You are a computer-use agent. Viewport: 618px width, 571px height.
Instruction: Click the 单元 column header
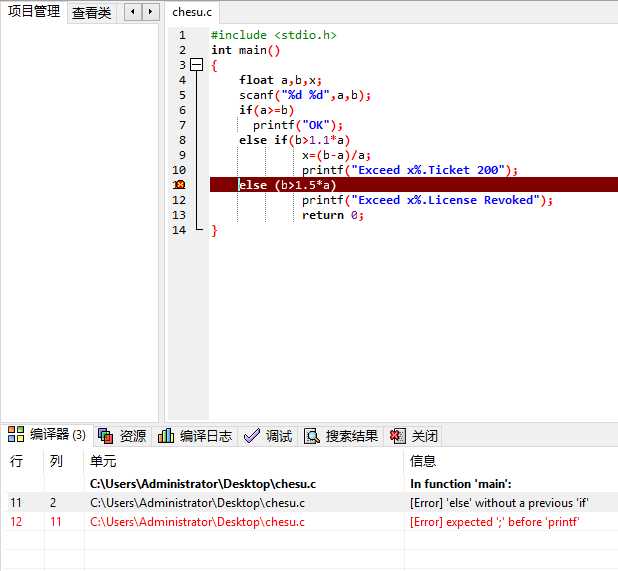pos(103,461)
